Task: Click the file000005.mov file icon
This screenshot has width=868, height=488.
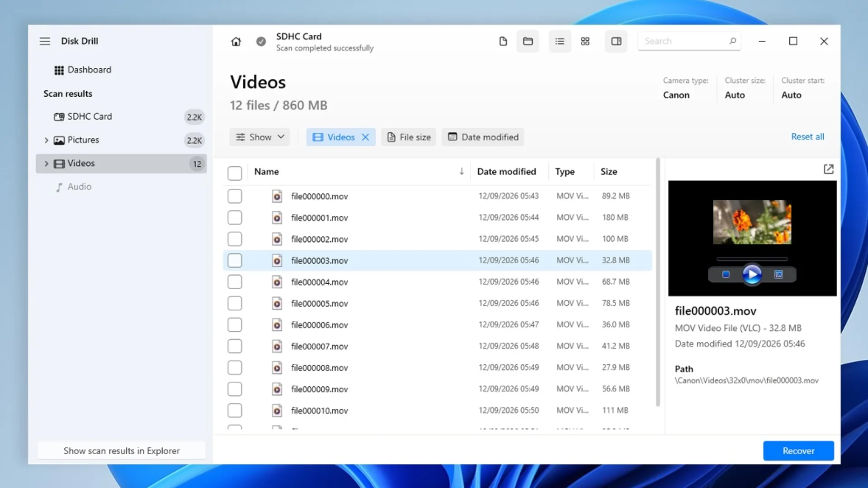Action: pos(277,303)
